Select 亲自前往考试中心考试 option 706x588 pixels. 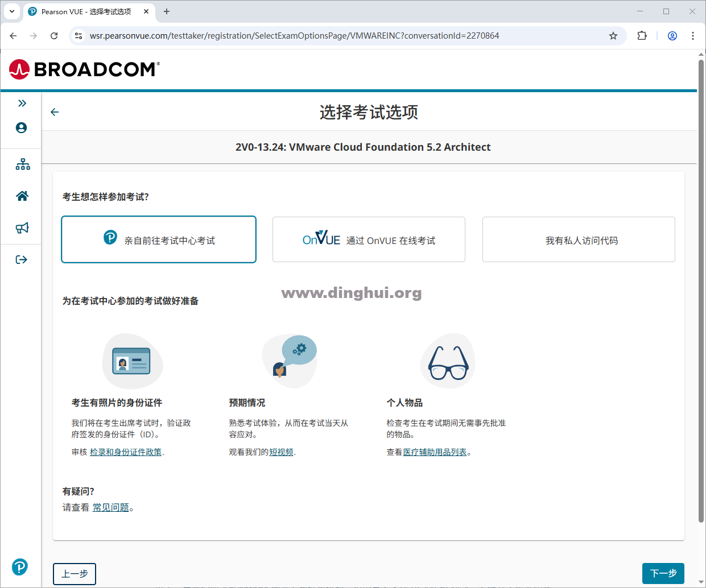click(x=159, y=239)
